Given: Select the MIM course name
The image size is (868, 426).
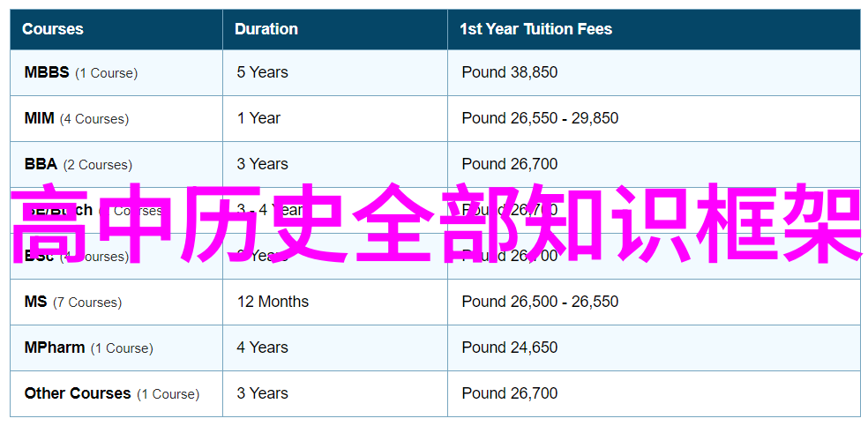Looking at the screenshot, I should [39, 118].
